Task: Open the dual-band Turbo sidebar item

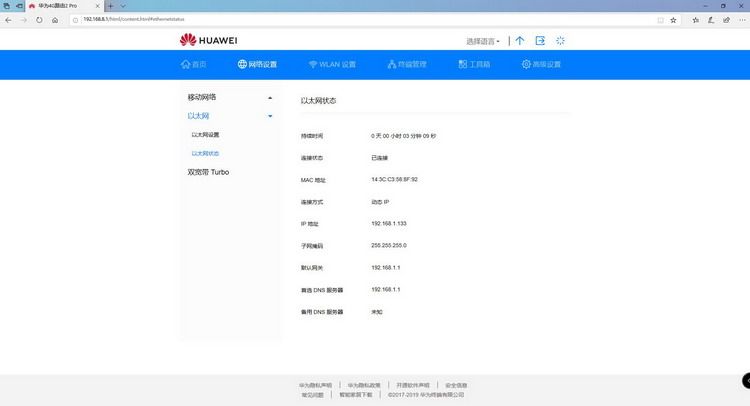Action: (x=208, y=172)
